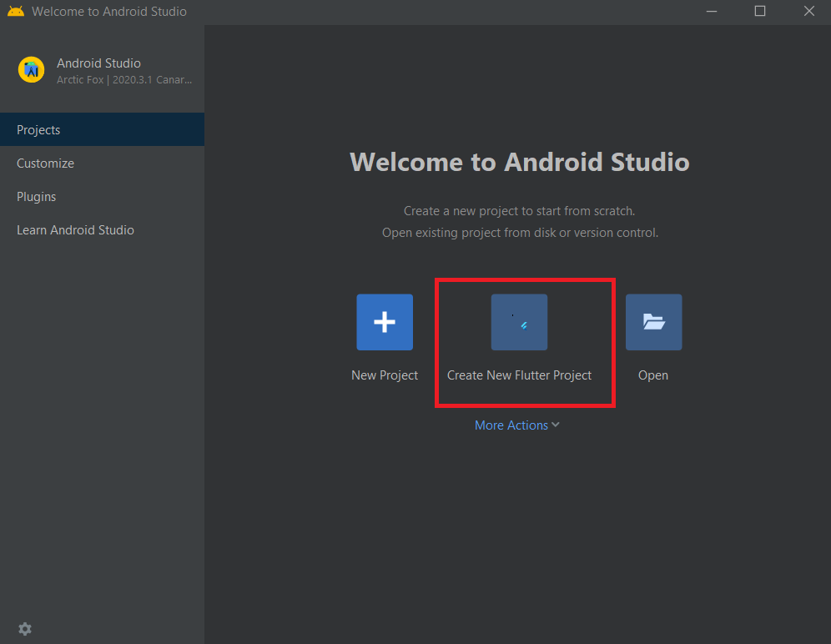Select the Flutter icon inside the highlighted button
831x644 pixels.
519,322
